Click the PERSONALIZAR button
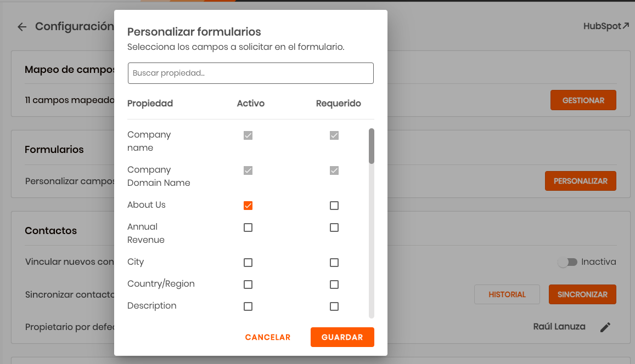The image size is (635, 364). pyautogui.click(x=580, y=181)
